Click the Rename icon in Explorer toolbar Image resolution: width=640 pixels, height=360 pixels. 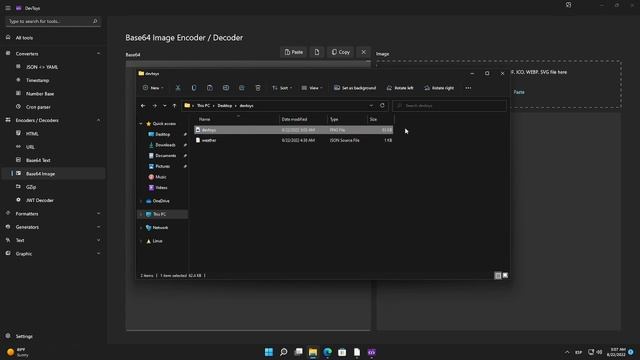pyautogui.click(x=226, y=88)
